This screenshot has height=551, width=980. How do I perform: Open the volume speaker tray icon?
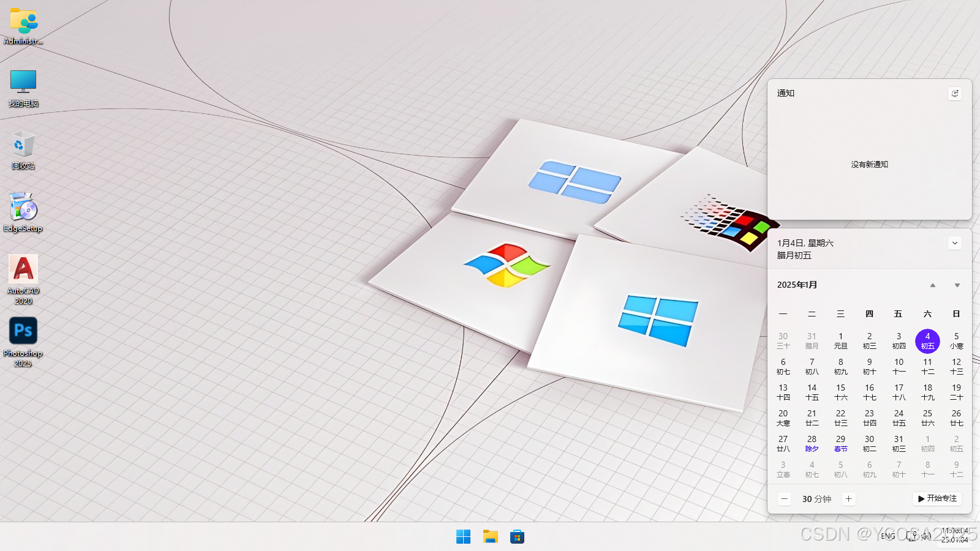[926, 536]
